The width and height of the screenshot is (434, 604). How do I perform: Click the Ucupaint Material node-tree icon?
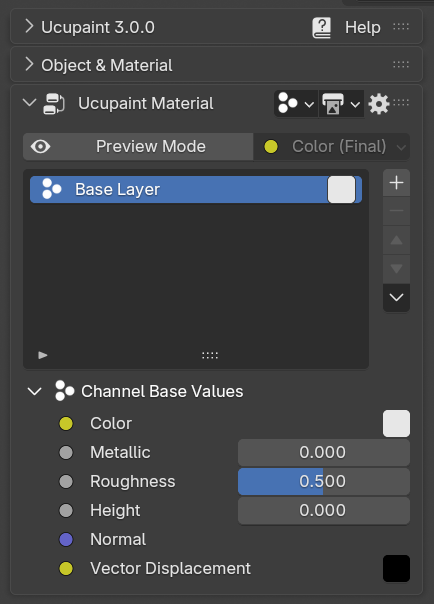click(54, 104)
